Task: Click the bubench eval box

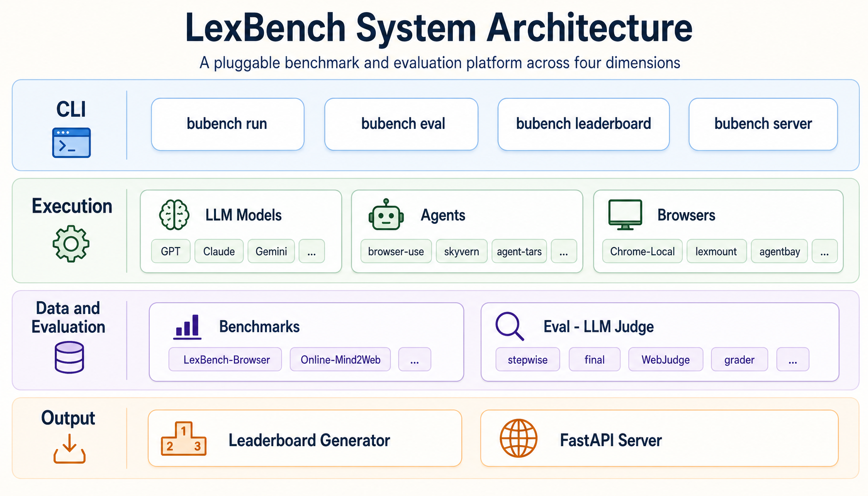Action: pos(401,124)
